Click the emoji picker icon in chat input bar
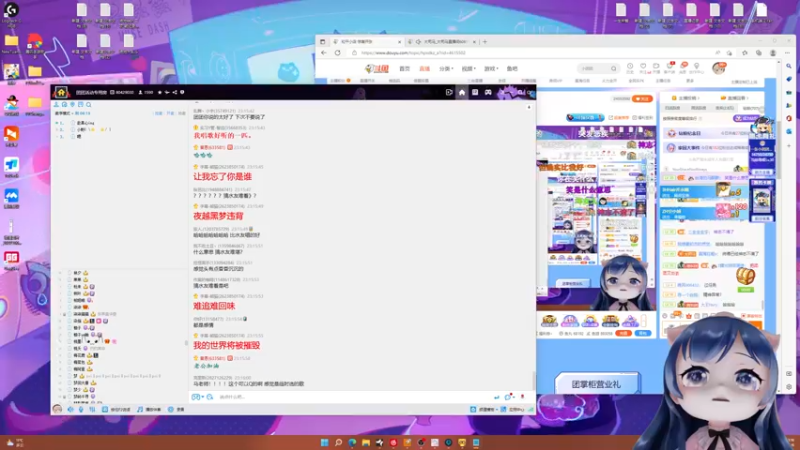Image resolution: width=800 pixels, height=450 pixels. [x=195, y=397]
